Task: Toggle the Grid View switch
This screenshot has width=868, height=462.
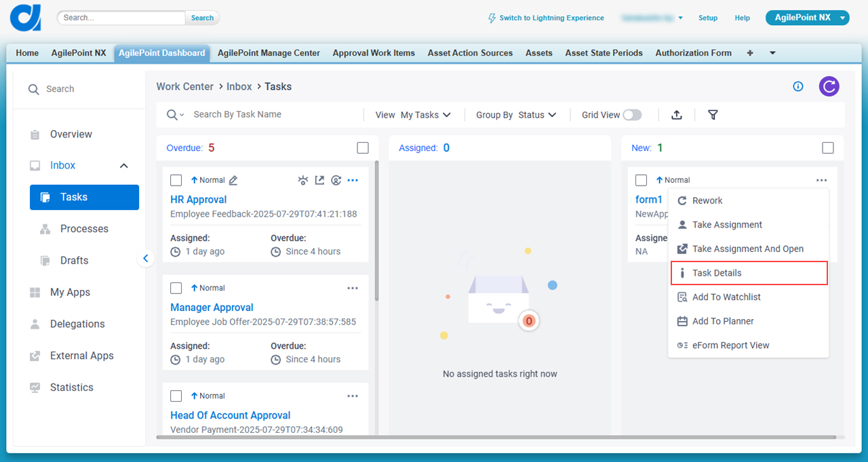Action: click(x=632, y=115)
